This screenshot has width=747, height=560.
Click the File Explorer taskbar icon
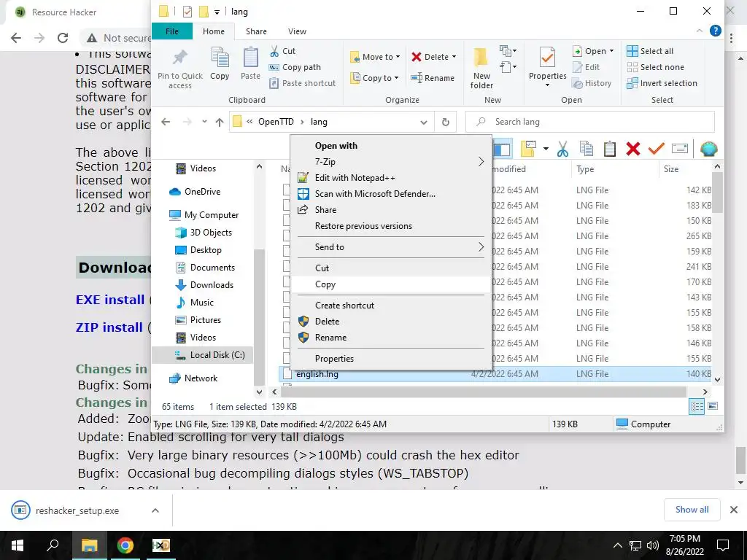(89, 545)
